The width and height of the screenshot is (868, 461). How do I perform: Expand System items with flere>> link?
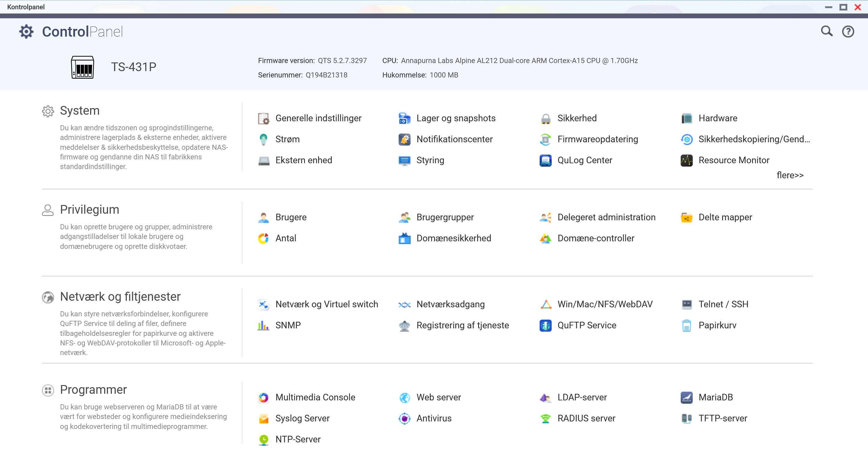tap(790, 175)
